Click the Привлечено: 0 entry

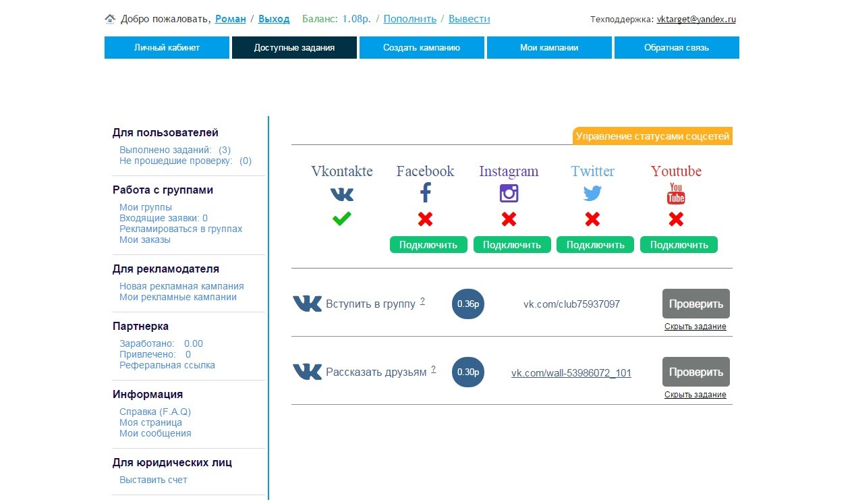pos(155,354)
